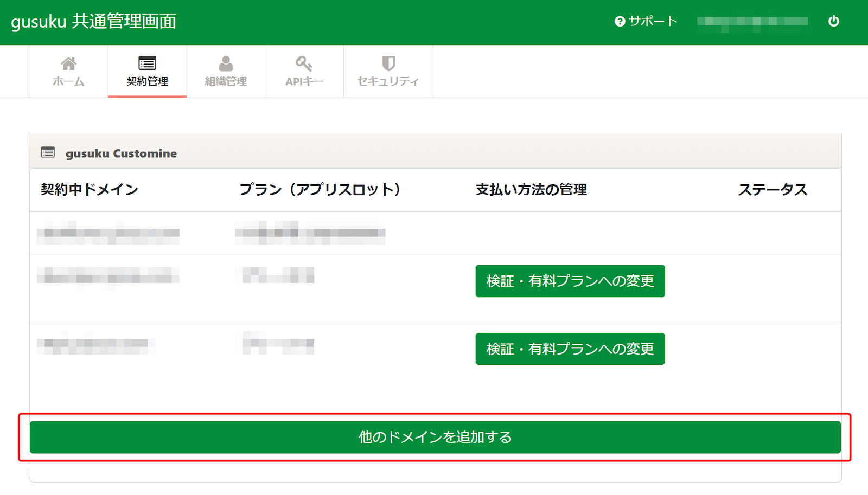Click the person icon above 組織管理
The image size is (868, 495).
pos(226,63)
